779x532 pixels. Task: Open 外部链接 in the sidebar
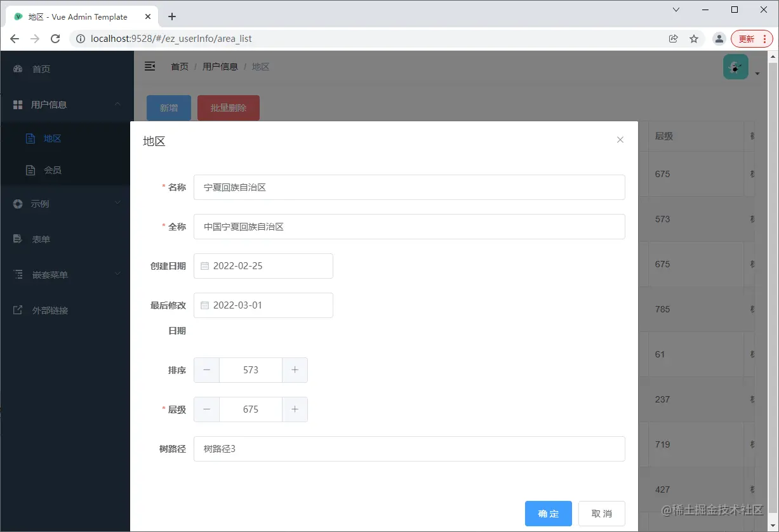[67, 310]
